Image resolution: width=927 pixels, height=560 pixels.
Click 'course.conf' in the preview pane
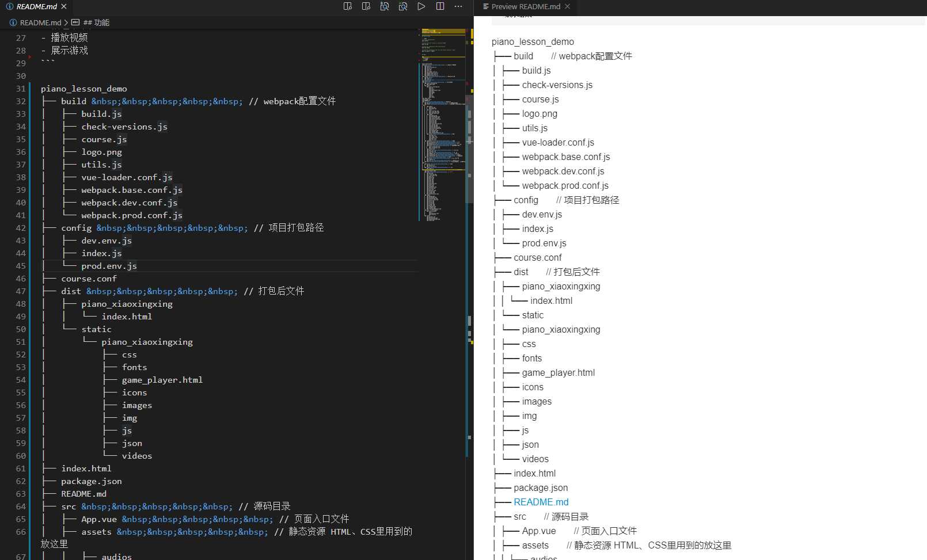[x=538, y=257]
